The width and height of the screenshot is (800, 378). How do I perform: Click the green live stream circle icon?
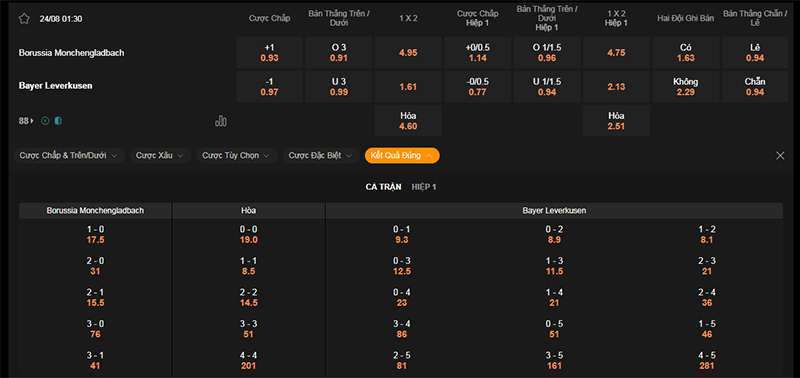pyautogui.click(x=45, y=121)
